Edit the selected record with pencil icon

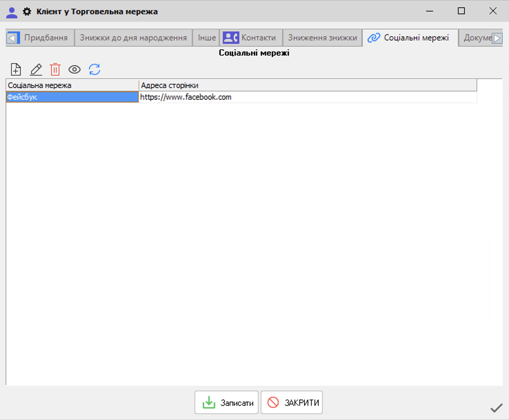pyautogui.click(x=36, y=69)
